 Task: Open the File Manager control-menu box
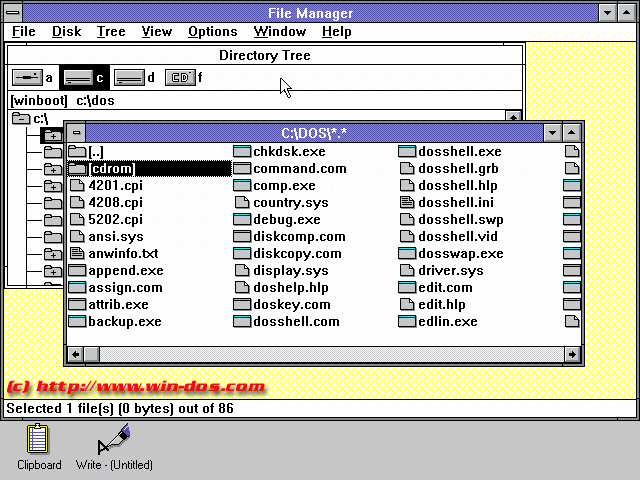14,13
